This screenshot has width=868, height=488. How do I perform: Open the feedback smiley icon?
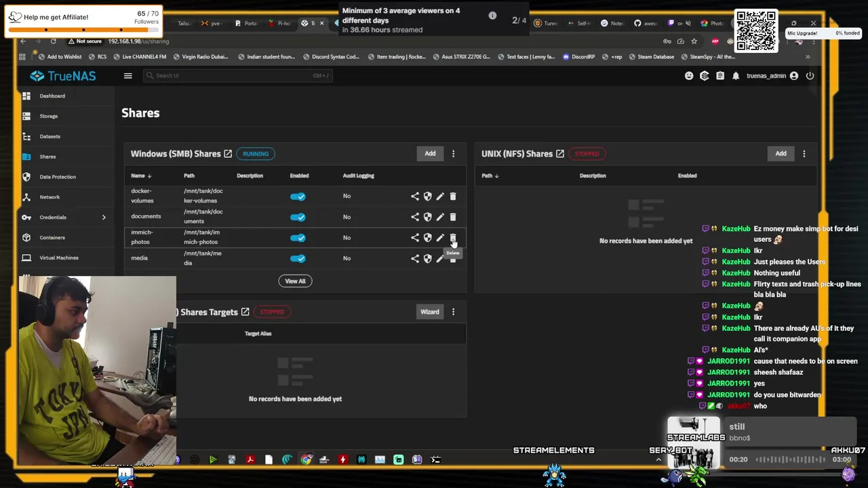(x=689, y=76)
